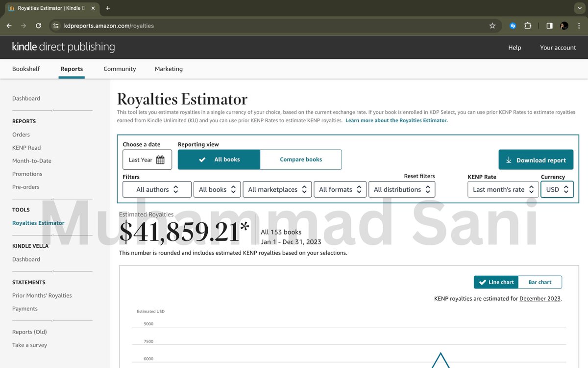588x368 pixels.
Task: Open the Month-to-Date report
Action: pyautogui.click(x=32, y=161)
